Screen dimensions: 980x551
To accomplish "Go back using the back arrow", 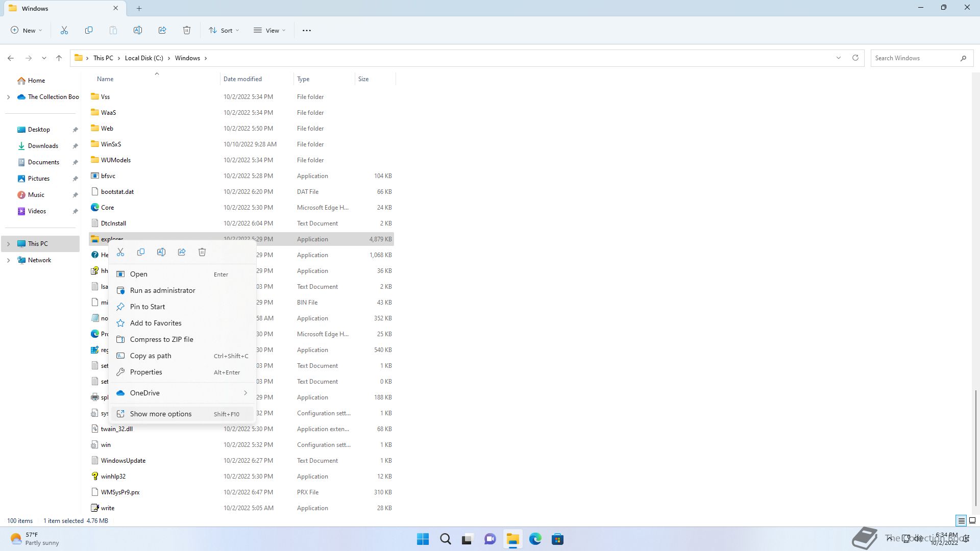I will coord(11,58).
